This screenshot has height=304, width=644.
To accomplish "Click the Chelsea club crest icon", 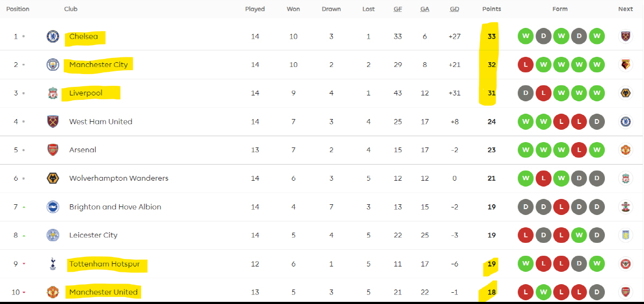I will coord(53,36).
